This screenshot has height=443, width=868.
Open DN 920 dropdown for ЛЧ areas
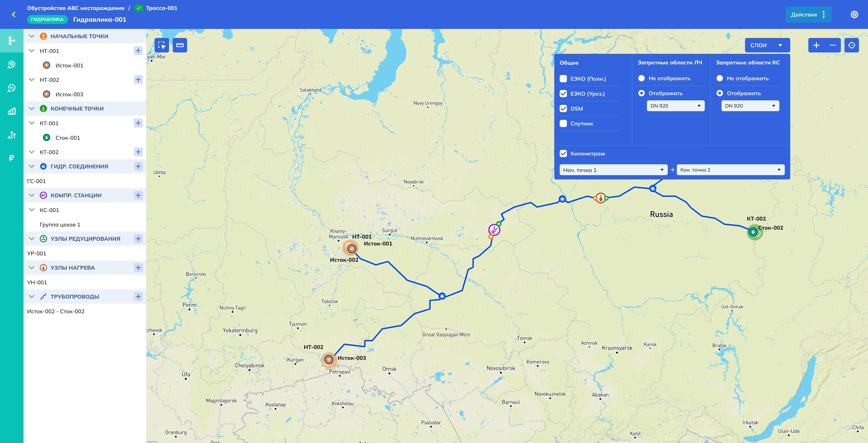tap(676, 106)
